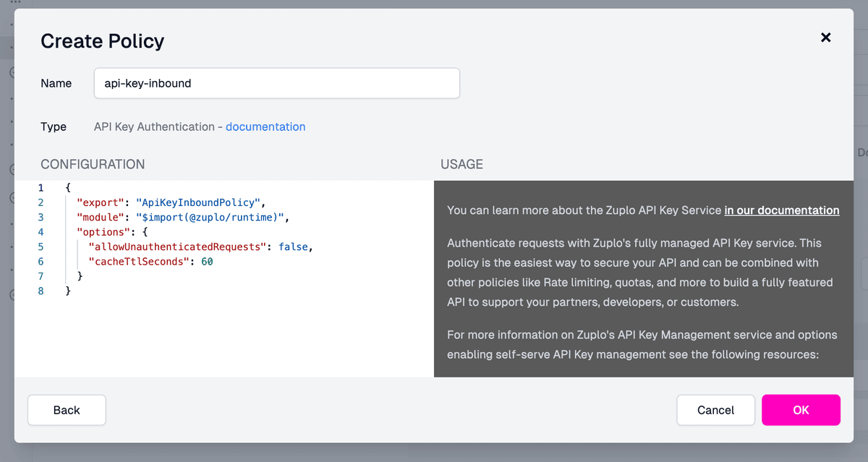Viewport: 868px width, 462px height.
Task: Click inside the Name field containing api-key-inbound
Action: 276,82
